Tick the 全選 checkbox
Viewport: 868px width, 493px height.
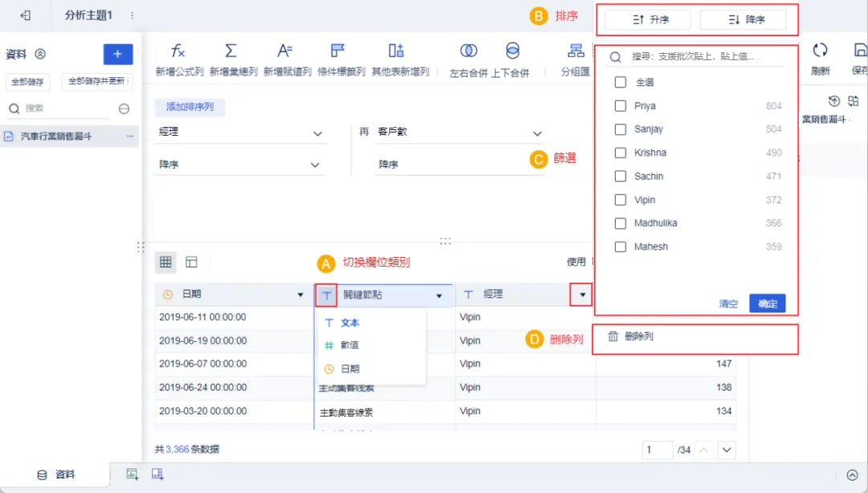click(620, 83)
